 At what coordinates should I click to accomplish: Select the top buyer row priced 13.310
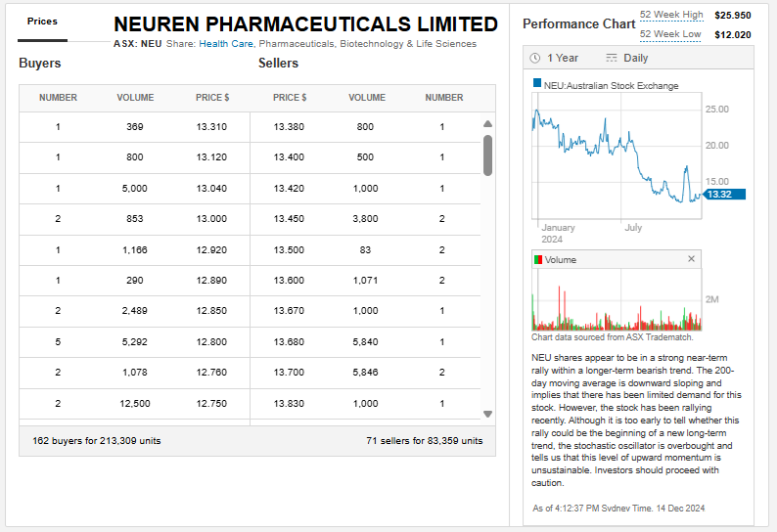click(x=135, y=127)
